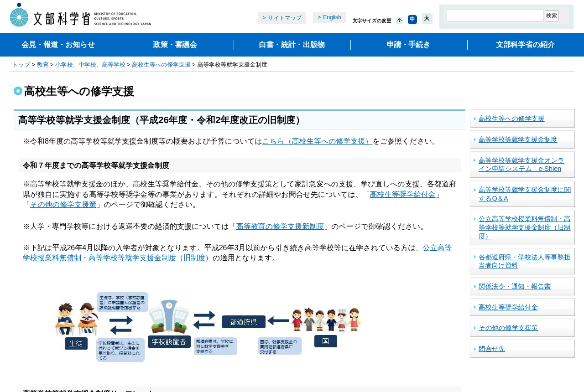Switch site to English

point(329,17)
